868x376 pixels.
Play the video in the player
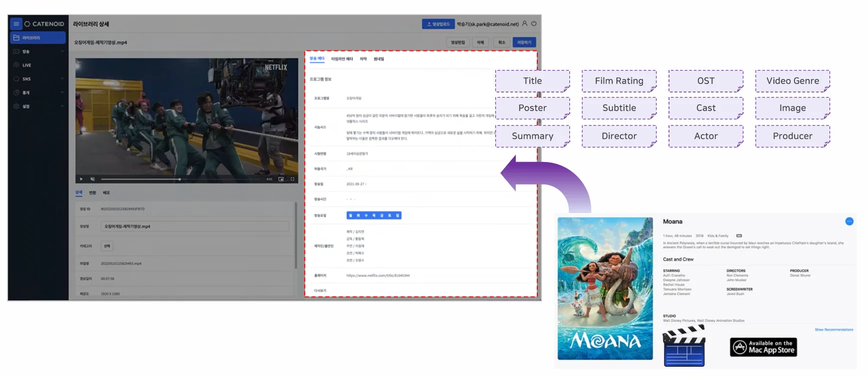click(x=82, y=179)
